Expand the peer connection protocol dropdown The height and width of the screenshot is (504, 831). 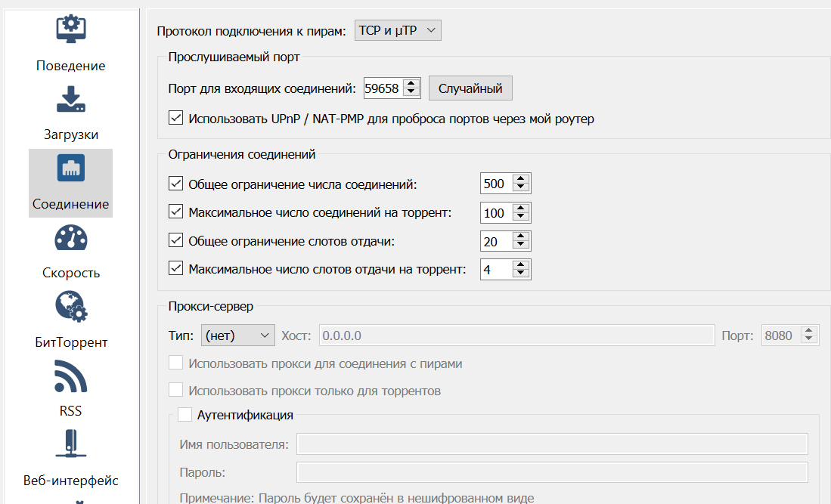tap(398, 30)
